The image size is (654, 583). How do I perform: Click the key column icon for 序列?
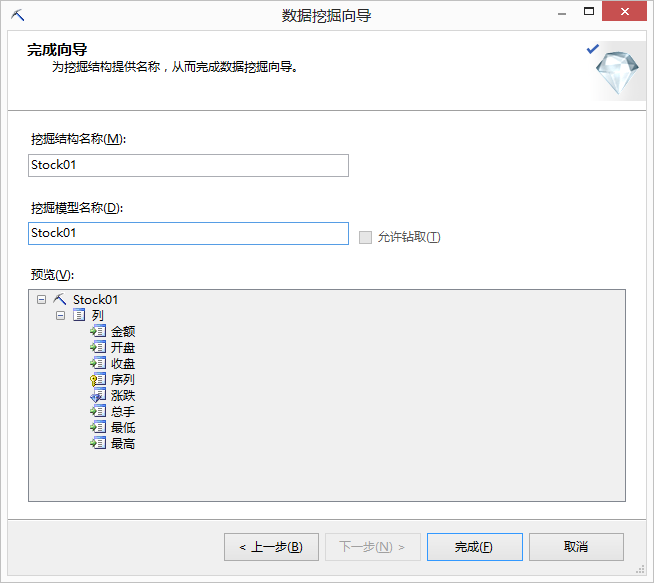click(98, 379)
